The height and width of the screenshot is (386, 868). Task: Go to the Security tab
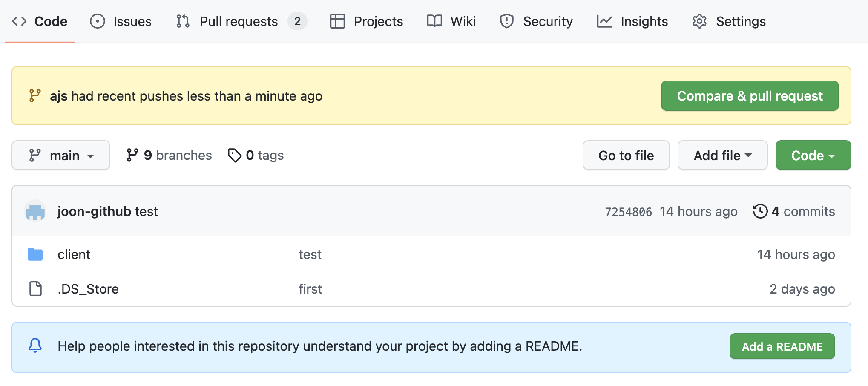536,21
